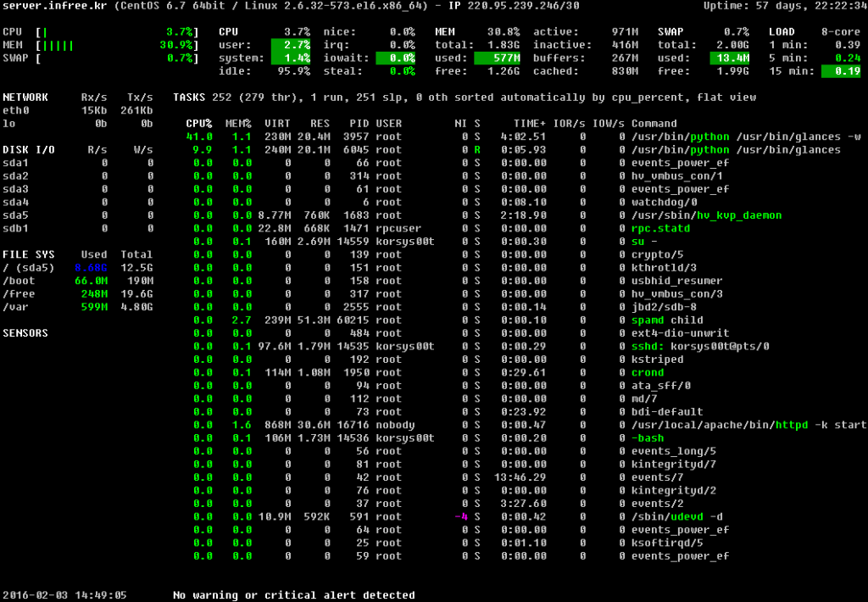Click the CPU user value 2.7%
868x602 pixels.
(x=292, y=45)
